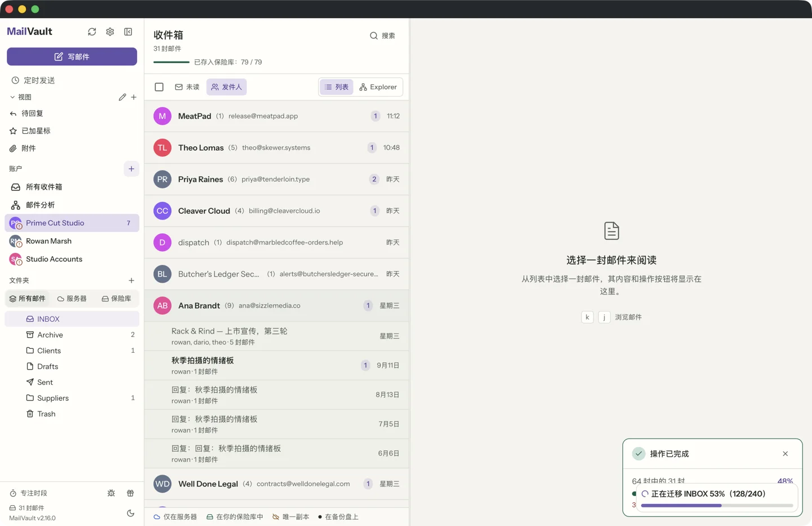Select the 服务器 folder tab
The width and height of the screenshot is (812, 526).
[x=72, y=299]
